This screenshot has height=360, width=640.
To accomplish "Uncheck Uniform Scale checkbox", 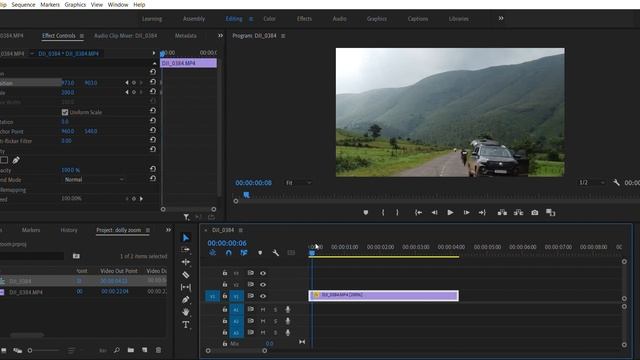I will (x=64, y=112).
